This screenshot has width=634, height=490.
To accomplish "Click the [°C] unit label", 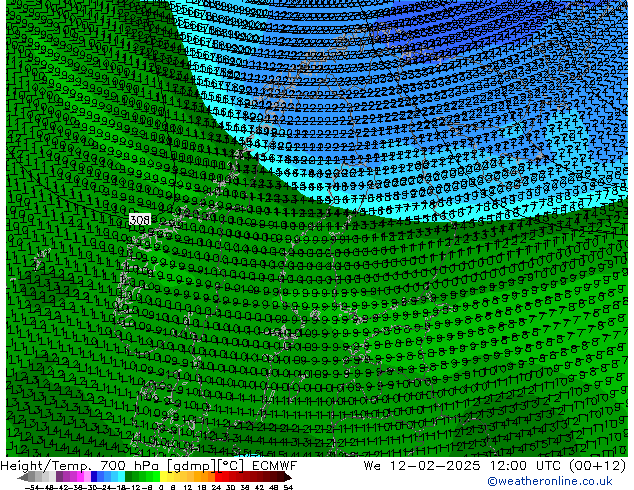I will tap(231, 466).
